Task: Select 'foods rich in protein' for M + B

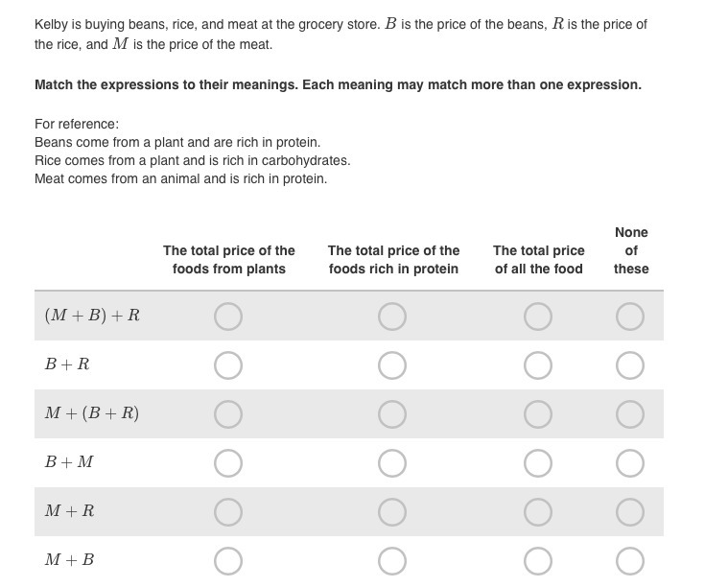Action: tap(392, 561)
